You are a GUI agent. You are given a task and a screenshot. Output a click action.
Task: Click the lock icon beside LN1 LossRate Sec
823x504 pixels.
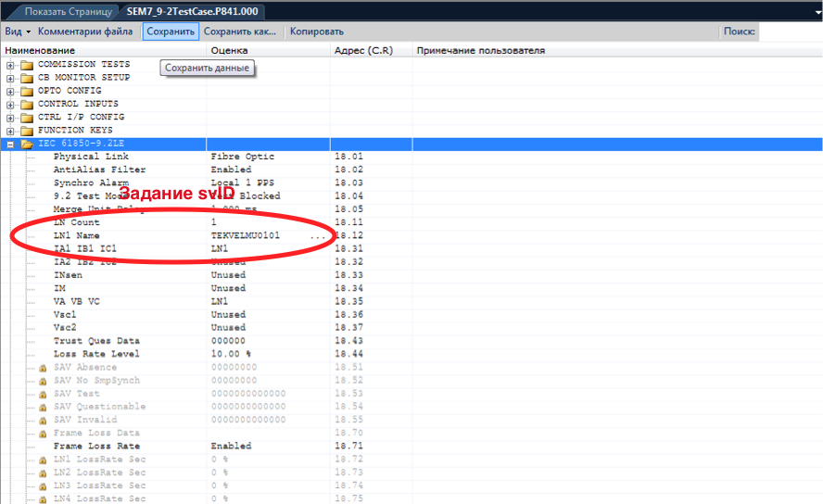pyautogui.click(x=43, y=460)
